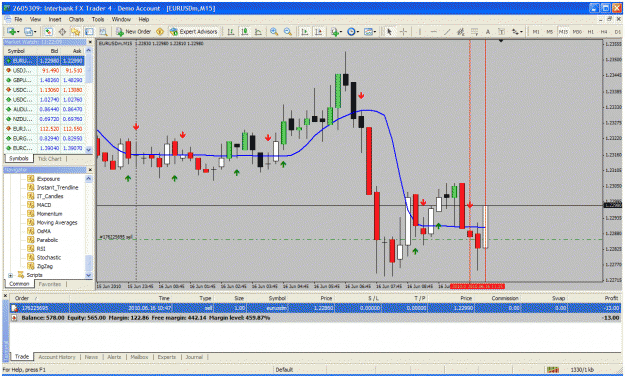Click the Zoom In magnifier icon

pos(274,31)
